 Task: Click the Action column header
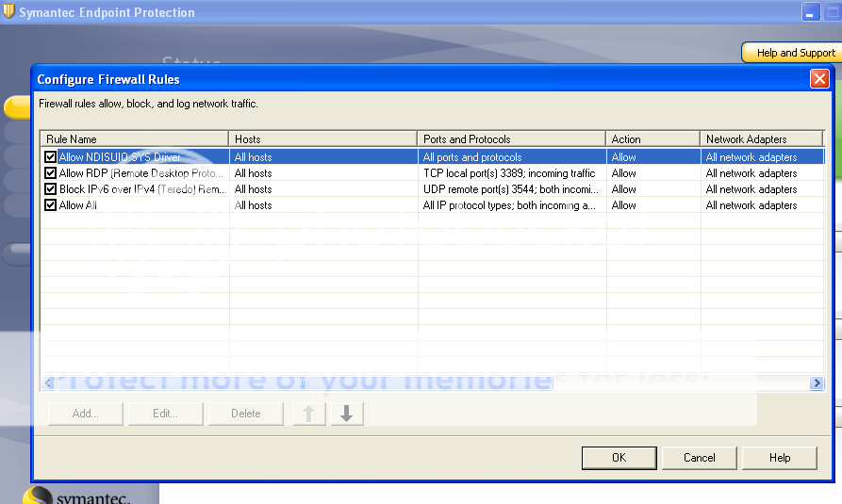pos(652,139)
